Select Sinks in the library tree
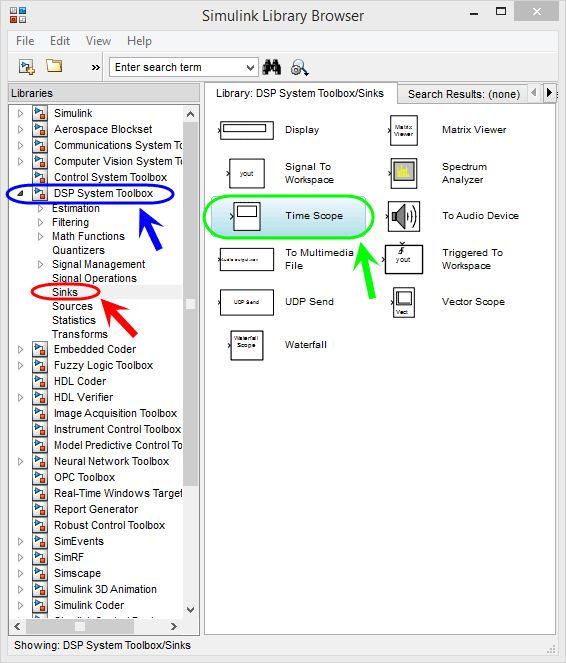This screenshot has width=566, height=663. [x=65, y=292]
